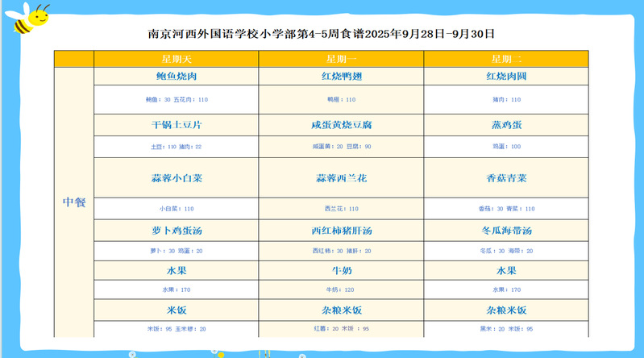Click the bee mascot icon
Image resolution: width=644 pixels, height=358 pixels.
pos(30,18)
